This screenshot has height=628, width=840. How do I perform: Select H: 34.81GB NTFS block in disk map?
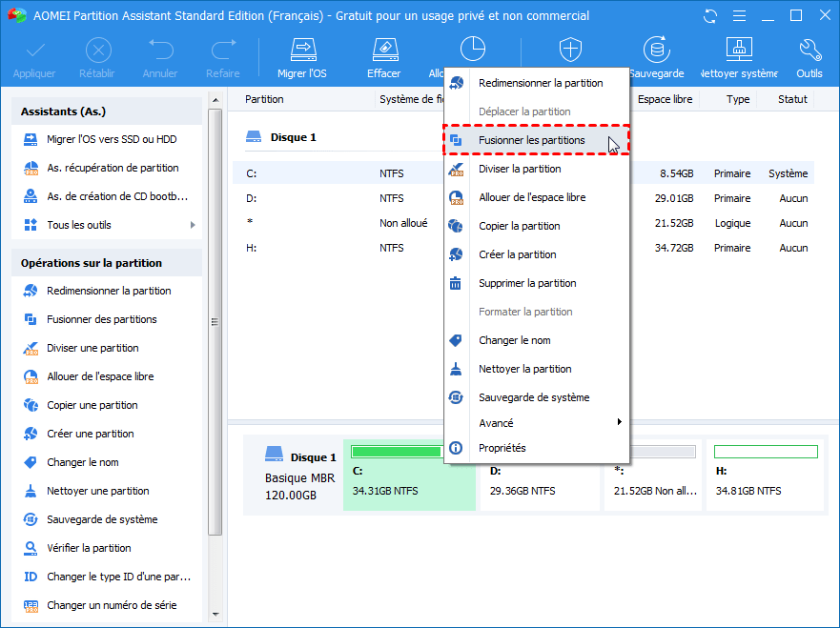click(x=765, y=475)
